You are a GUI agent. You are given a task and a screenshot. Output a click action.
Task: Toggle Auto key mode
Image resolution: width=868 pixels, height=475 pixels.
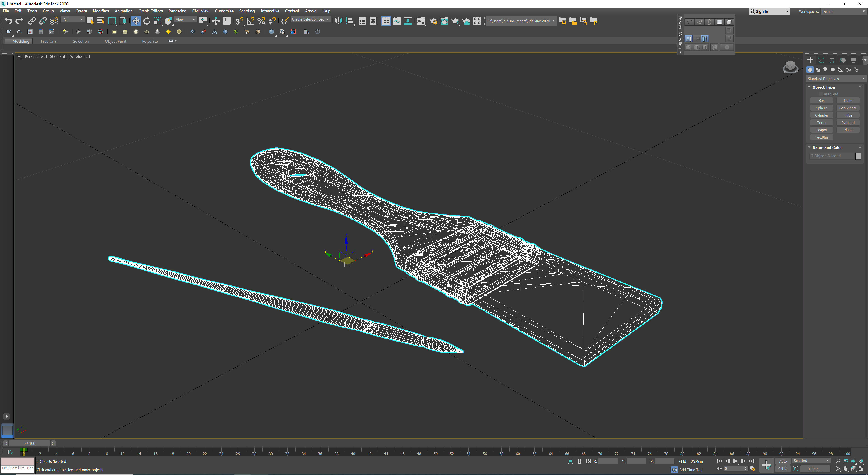click(x=783, y=461)
